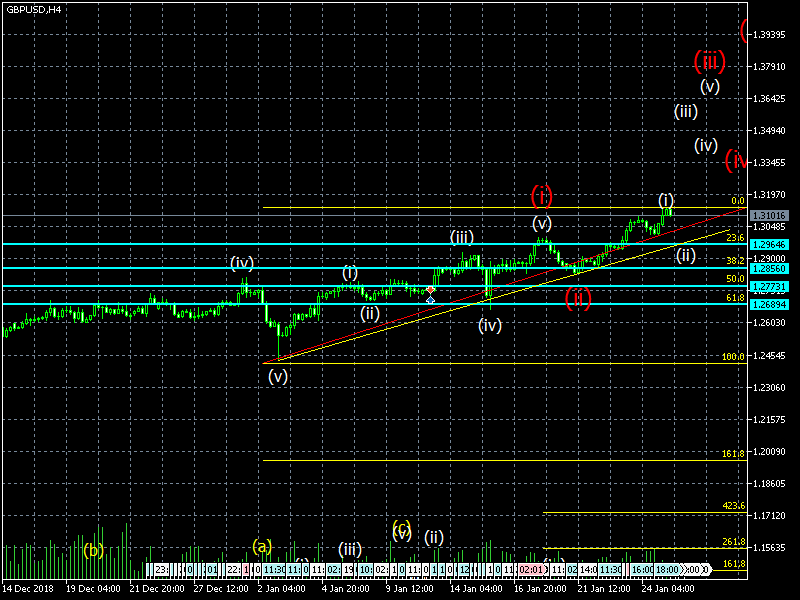Click the 1.39395 price scale value
Screen dimensions: 800x600
[769, 35]
